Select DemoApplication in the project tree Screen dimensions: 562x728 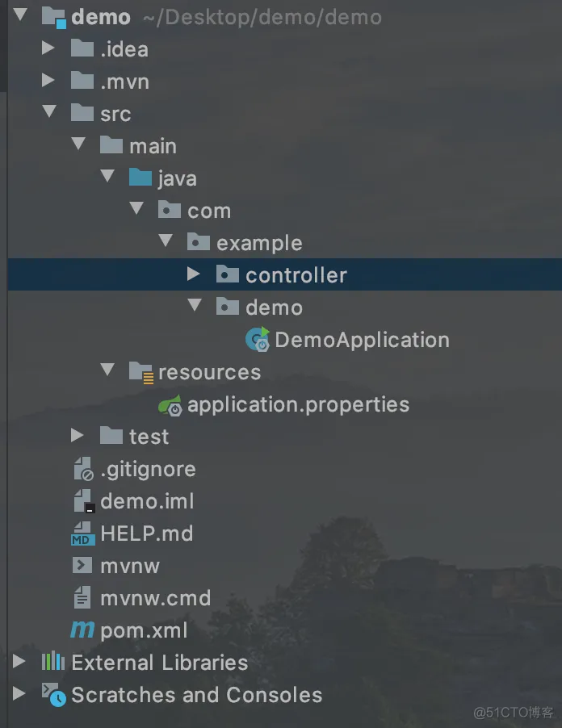[x=362, y=340]
